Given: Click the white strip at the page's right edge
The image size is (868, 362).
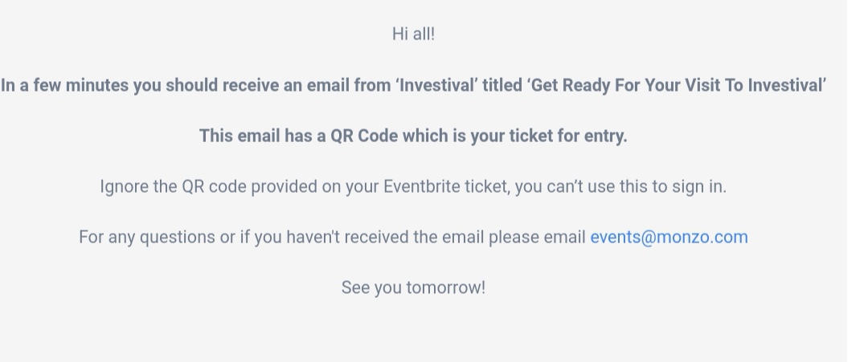Looking at the screenshot, I should tap(857, 181).
